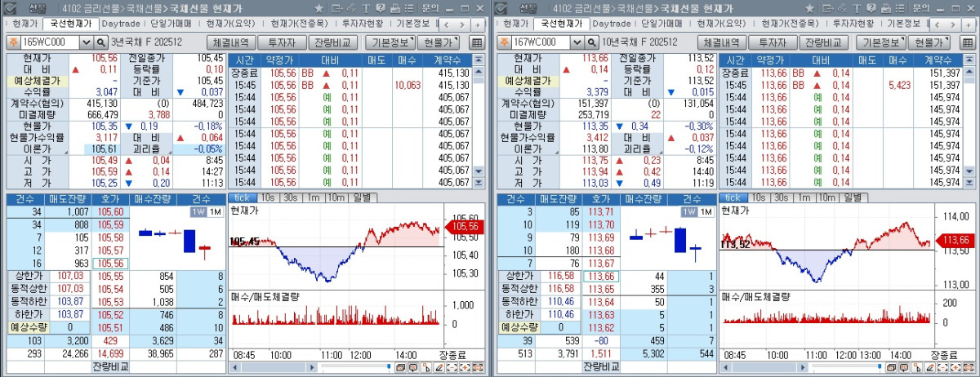This screenshot has height=377, width=980.
Task: Click the grid layout icon in right window
Action: coord(967,42)
